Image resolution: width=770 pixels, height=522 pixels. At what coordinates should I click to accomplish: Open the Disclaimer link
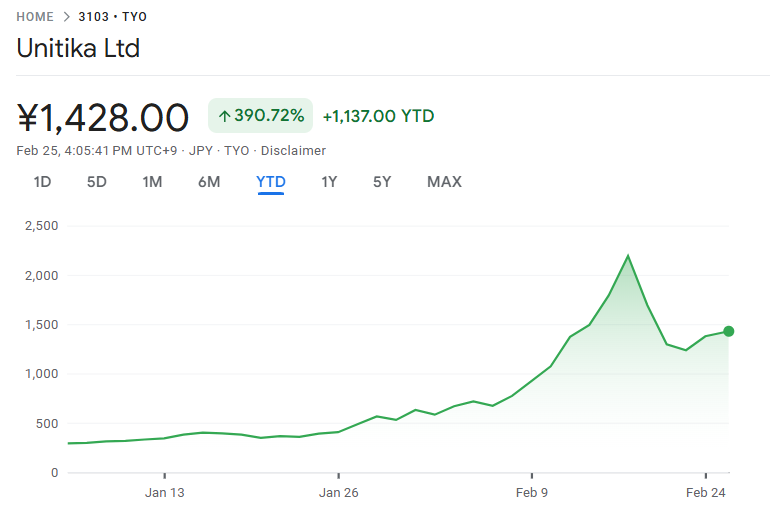(x=293, y=151)
